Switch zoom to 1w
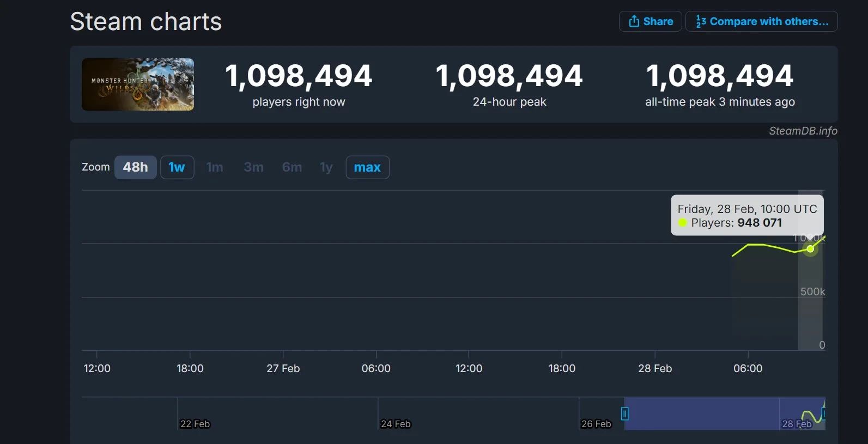Viewport: 868px width, 444px height. coord(177,167)
